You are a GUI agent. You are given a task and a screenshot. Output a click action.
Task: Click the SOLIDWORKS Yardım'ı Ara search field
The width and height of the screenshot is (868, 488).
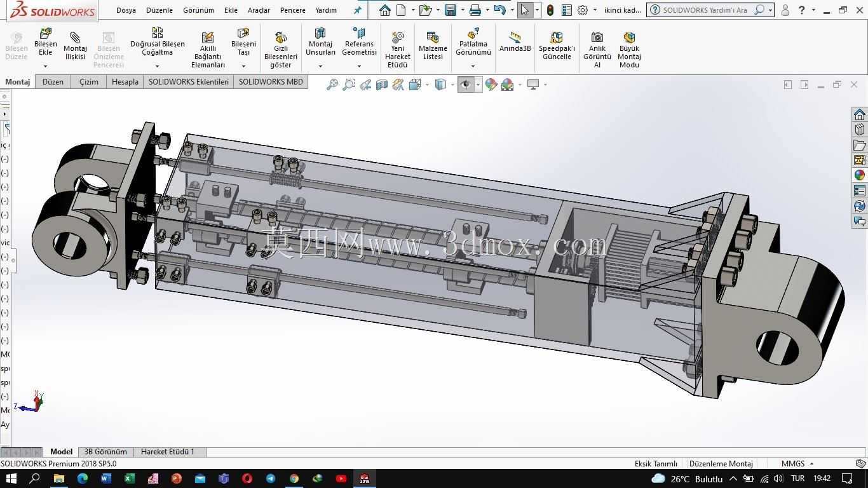[705, 10]
